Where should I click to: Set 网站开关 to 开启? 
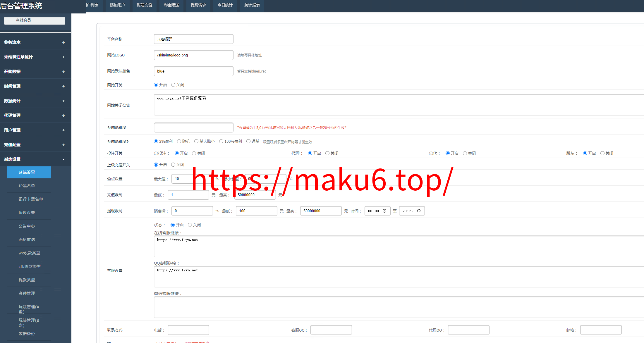coord(156,85)
